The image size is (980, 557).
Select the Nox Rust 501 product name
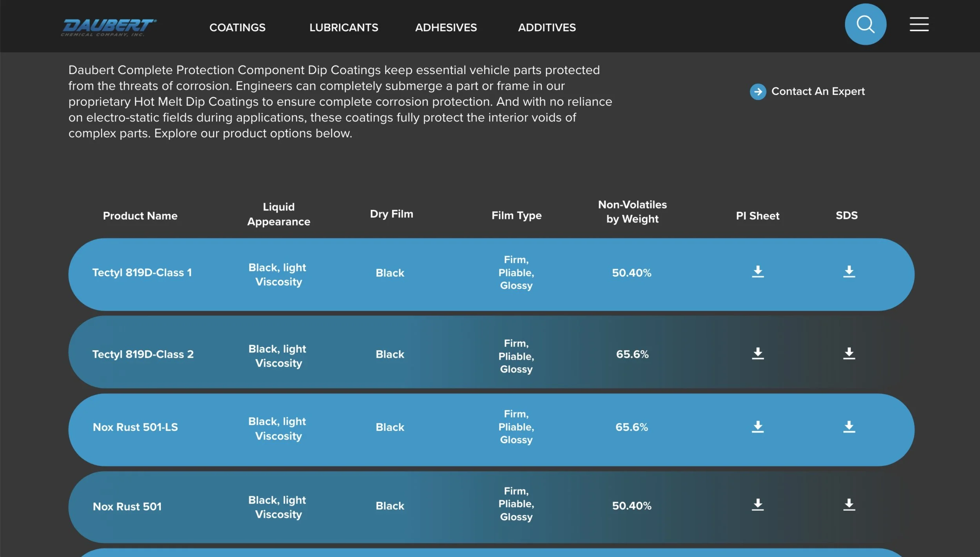(127, 506)
